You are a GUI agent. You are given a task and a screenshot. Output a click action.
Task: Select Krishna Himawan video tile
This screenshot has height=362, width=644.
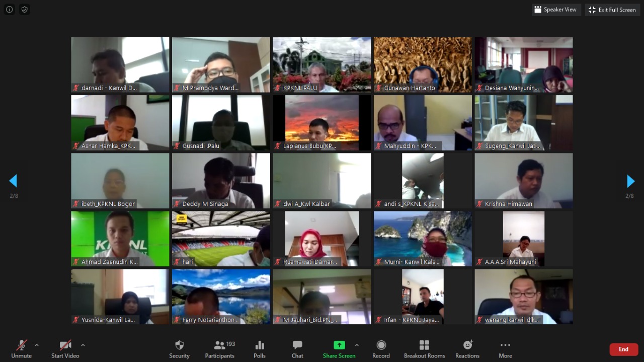coord(524,181)
